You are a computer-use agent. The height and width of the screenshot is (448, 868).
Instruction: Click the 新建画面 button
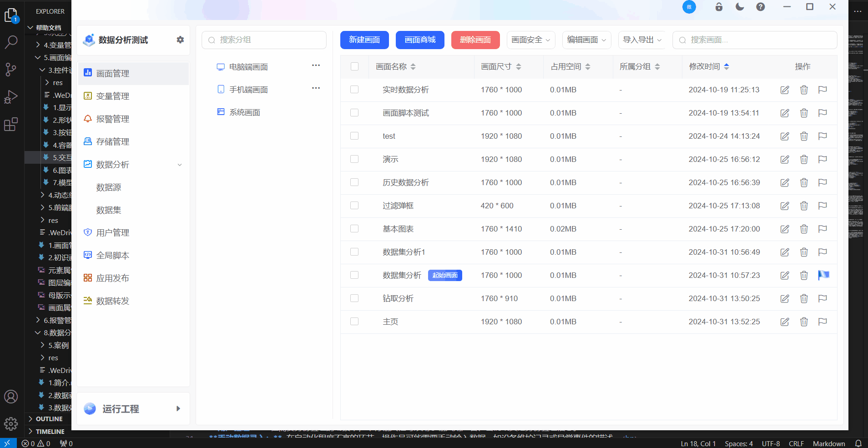364,40
